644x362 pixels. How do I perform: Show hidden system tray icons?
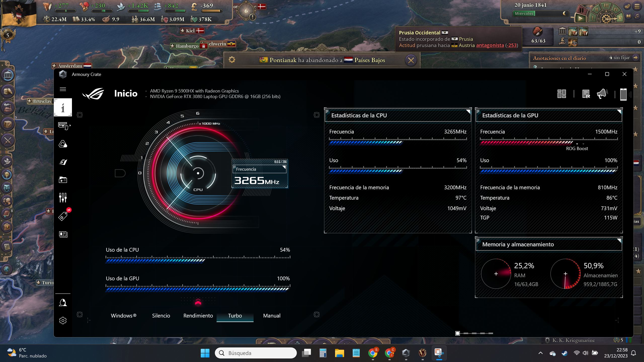click(x=541, y=353)
